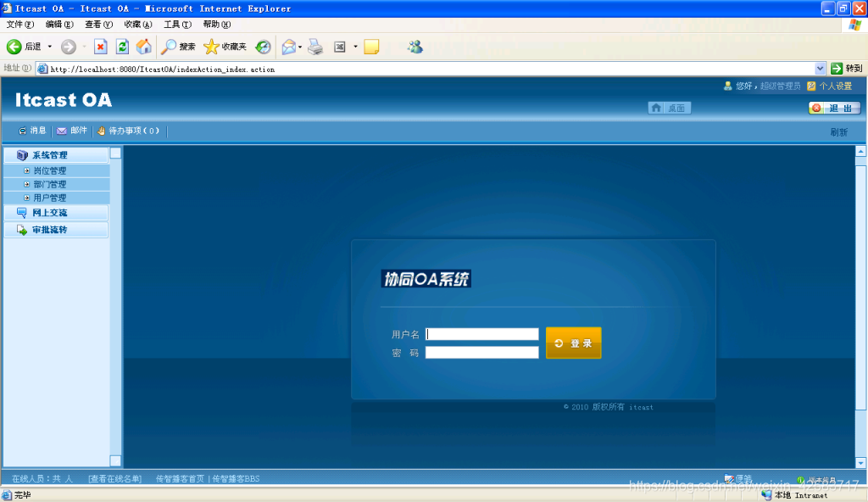Open the 帮助 menu
Viewport: 868px width, 502px height.
point(216,25)
